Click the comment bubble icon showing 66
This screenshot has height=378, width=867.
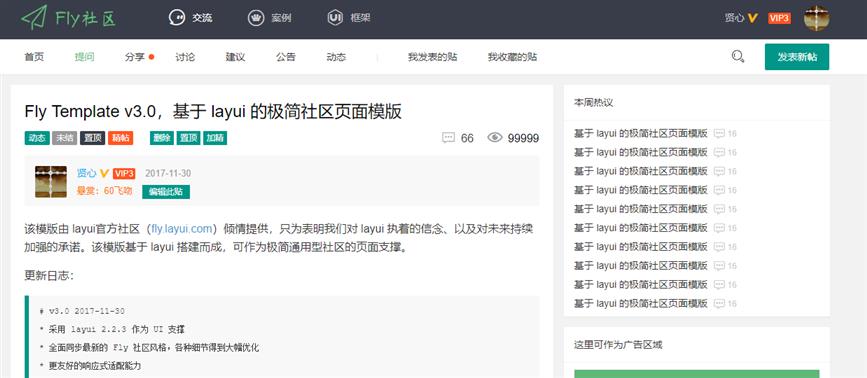point(448,138)
